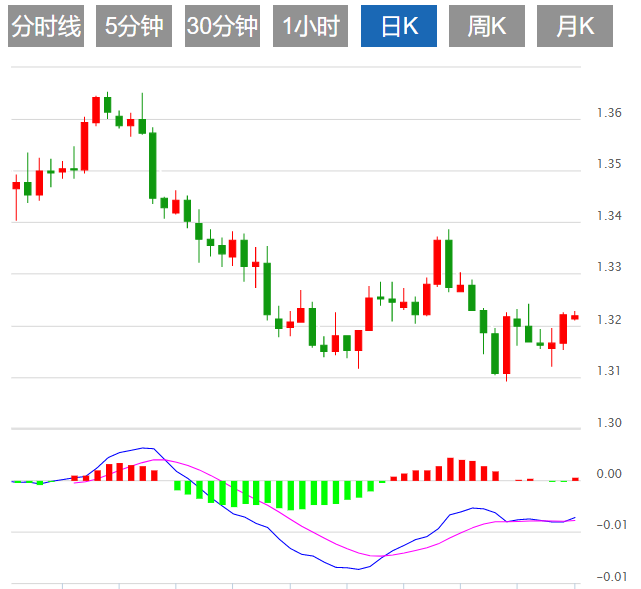Click the 1.36 price axis label
The height and width of the screenshot is (589, 641).
(x=609, y=113)
